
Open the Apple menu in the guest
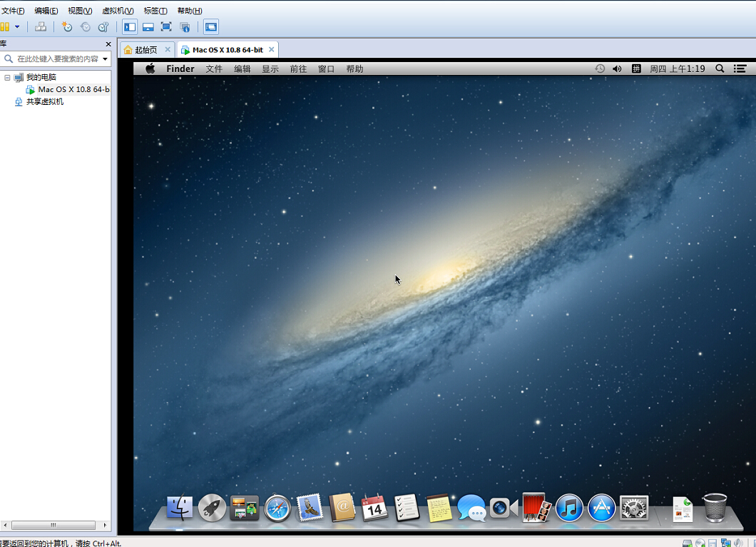pyautogui.click(x=150, y=68)
